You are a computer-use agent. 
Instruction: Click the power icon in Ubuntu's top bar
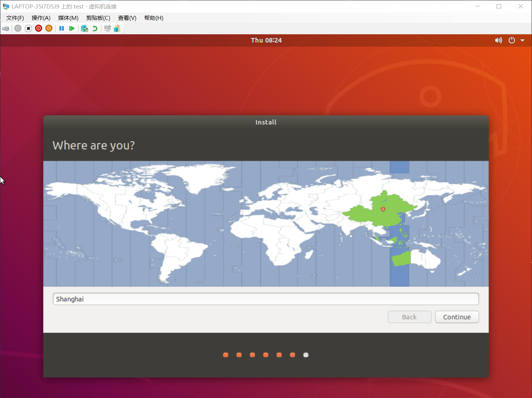point(512,40)
